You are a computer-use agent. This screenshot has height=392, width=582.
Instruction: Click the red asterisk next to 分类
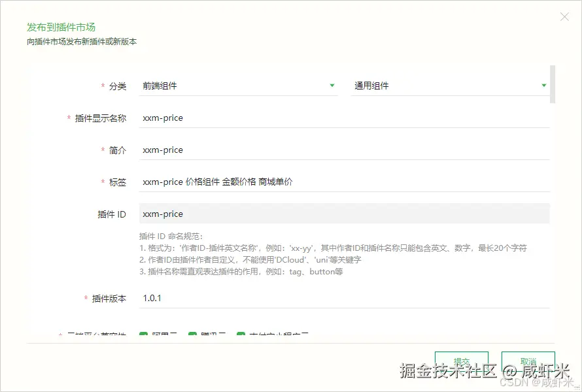coord(103,86)
